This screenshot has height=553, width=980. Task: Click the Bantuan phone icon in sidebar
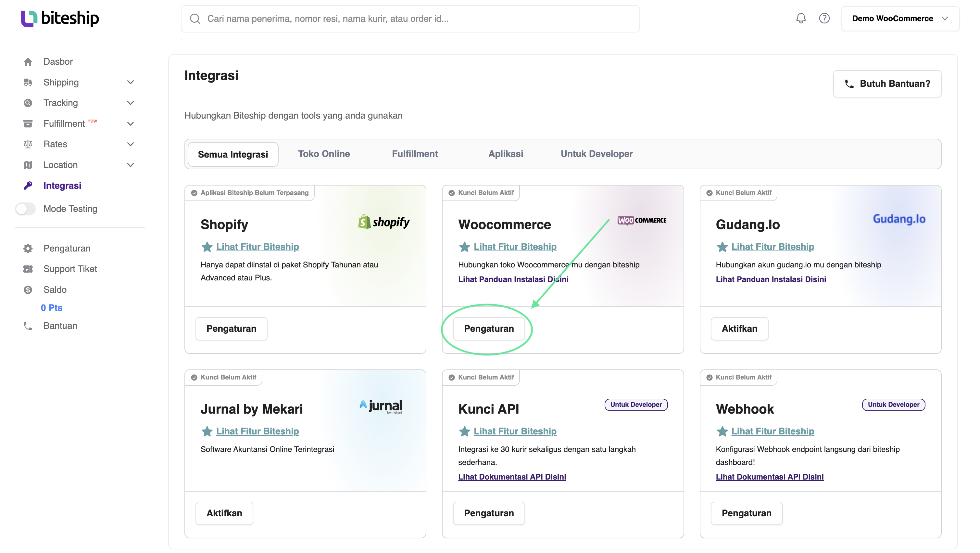coord(28,326)
